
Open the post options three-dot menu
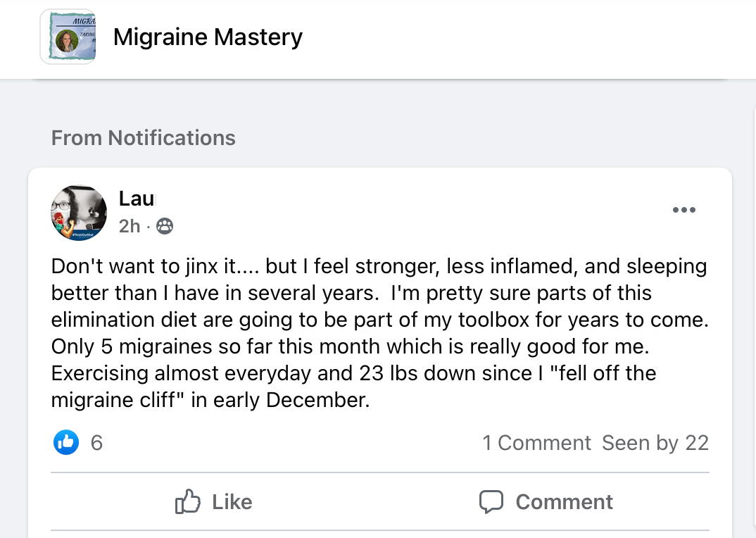[683, 210]
